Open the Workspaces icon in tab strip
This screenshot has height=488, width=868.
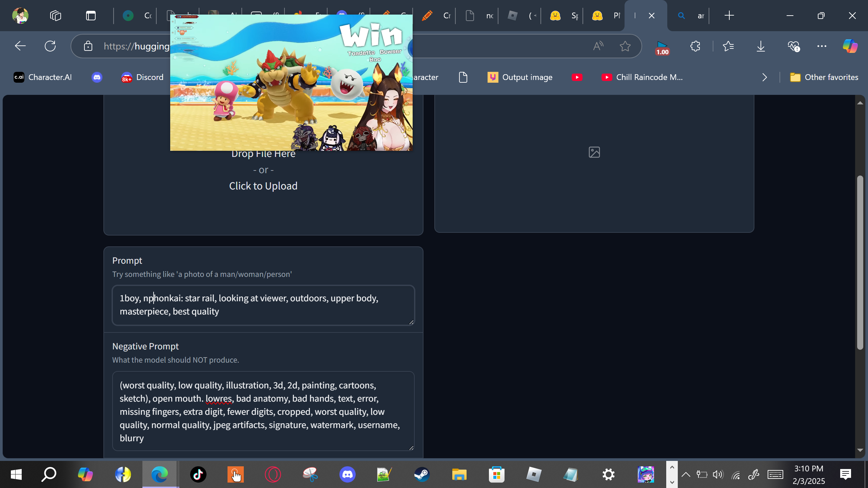56,16
